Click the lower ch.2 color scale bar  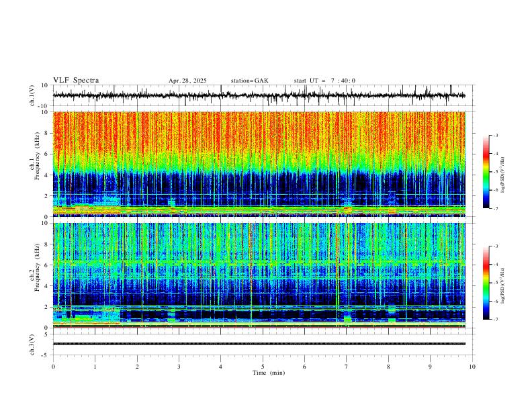tap(486, 283)
